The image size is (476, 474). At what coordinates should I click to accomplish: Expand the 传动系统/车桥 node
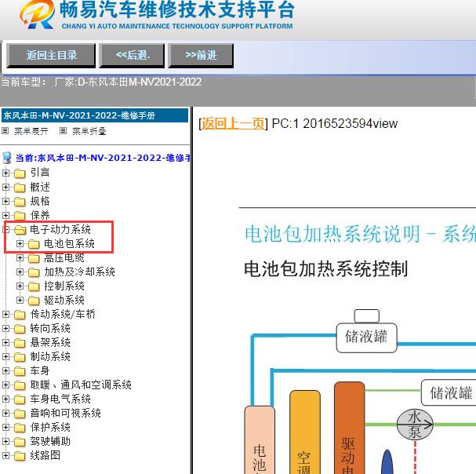click(5, 315)
